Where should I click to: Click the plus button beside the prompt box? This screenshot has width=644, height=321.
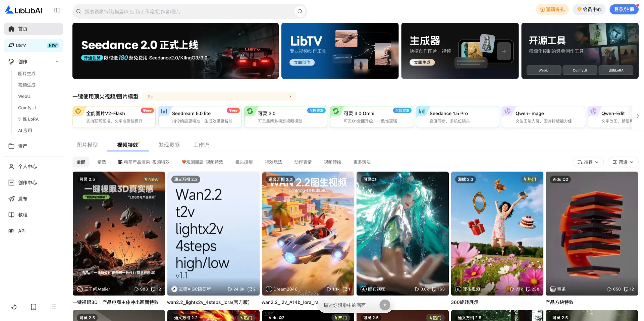pyautogui.click(x=385, y=305)
